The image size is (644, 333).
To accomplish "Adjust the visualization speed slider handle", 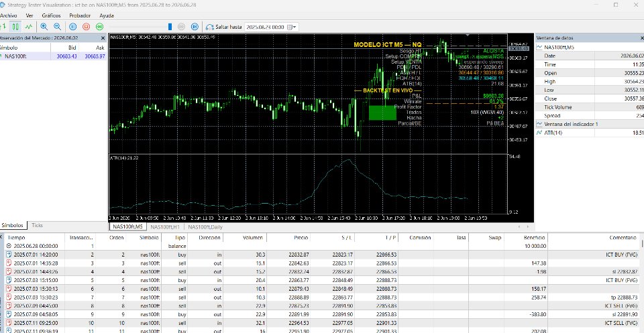I will click(170, 27).
